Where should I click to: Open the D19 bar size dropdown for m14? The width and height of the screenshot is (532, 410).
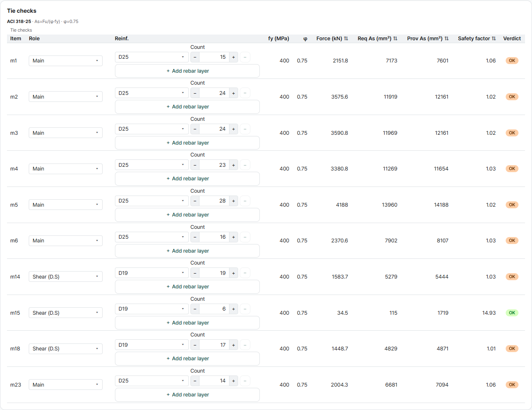point(152,273)
